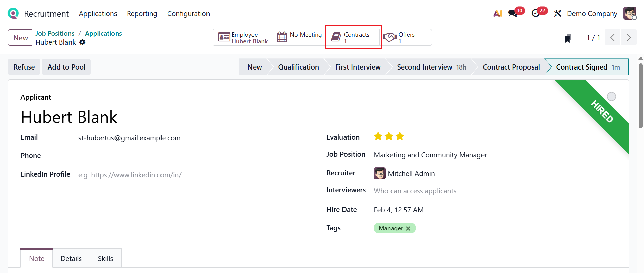Remove the Manager tag
The height and width of the screenshot is (273, 644).
click(x=408, y=229)
